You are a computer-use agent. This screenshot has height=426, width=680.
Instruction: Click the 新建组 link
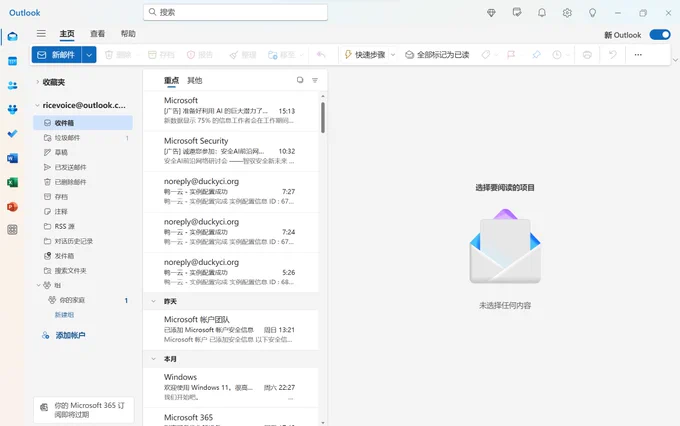pos(64,315)
